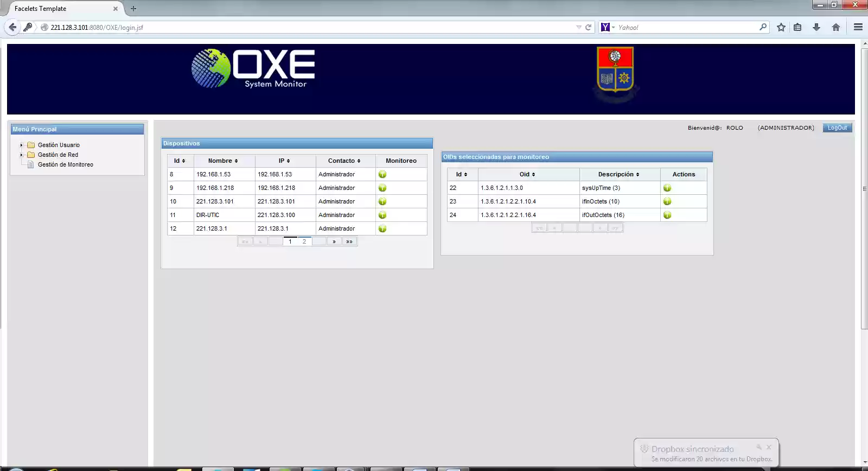Select Gestión Usuario menu item

tap(59, 145)
